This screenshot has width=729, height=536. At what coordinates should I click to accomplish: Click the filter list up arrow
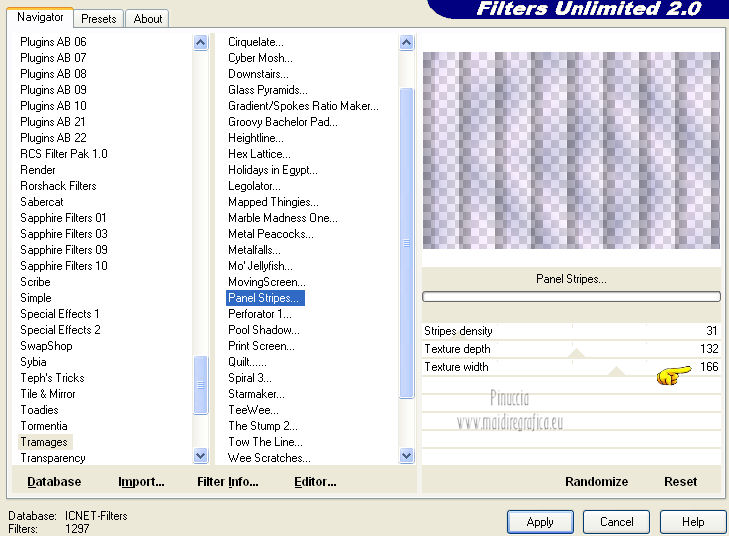pos(406,43)
